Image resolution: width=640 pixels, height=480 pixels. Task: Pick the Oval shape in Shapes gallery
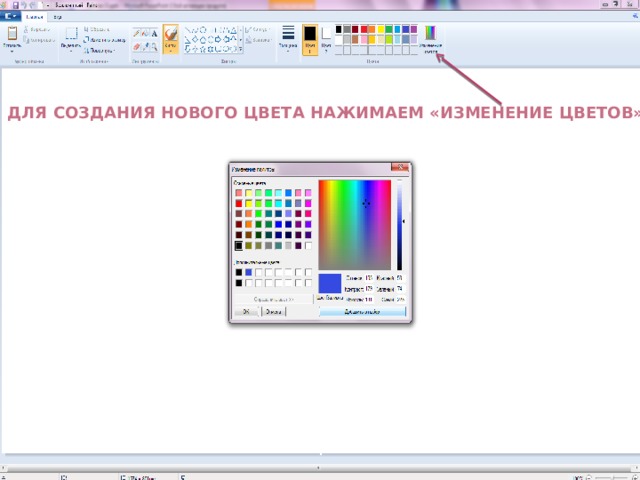(203, 30)
